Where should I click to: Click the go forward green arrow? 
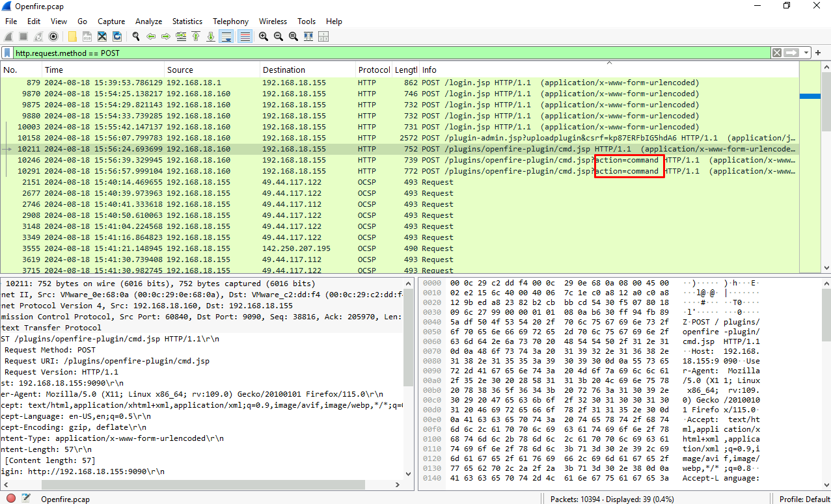click(x=165, y=36)
